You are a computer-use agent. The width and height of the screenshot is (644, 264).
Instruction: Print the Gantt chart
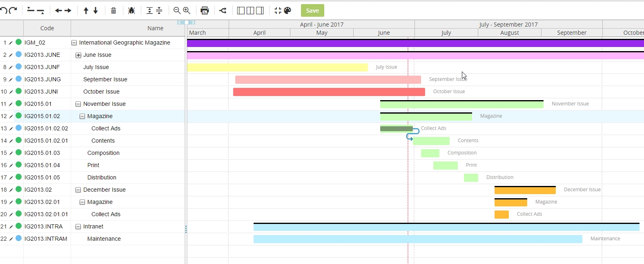205,11
